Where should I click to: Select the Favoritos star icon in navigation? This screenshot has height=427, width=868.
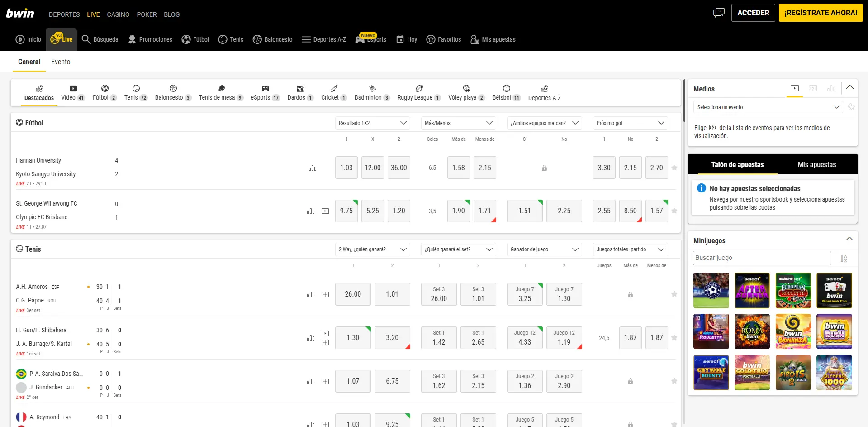click(x=431, y=39)
